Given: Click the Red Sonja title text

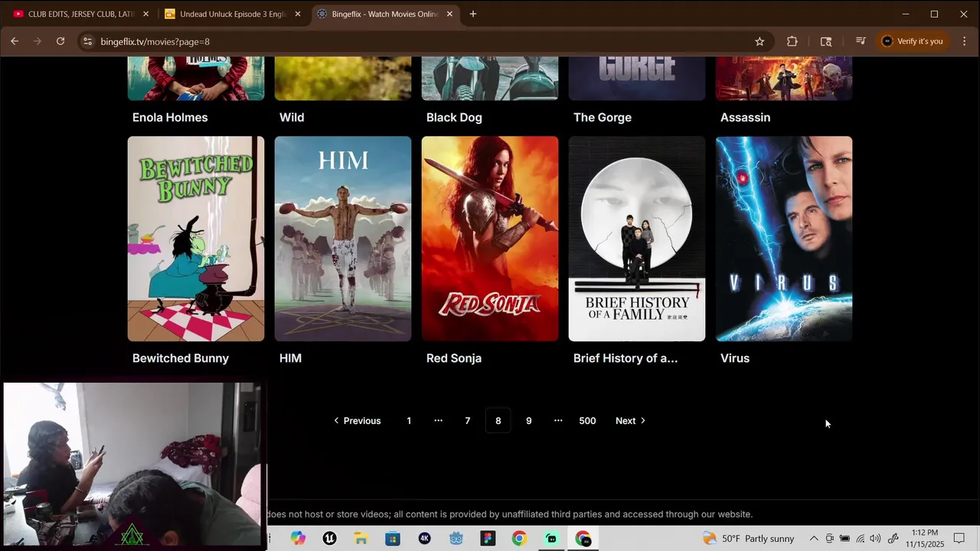Looking at the screenshot, I should [454, 358].
